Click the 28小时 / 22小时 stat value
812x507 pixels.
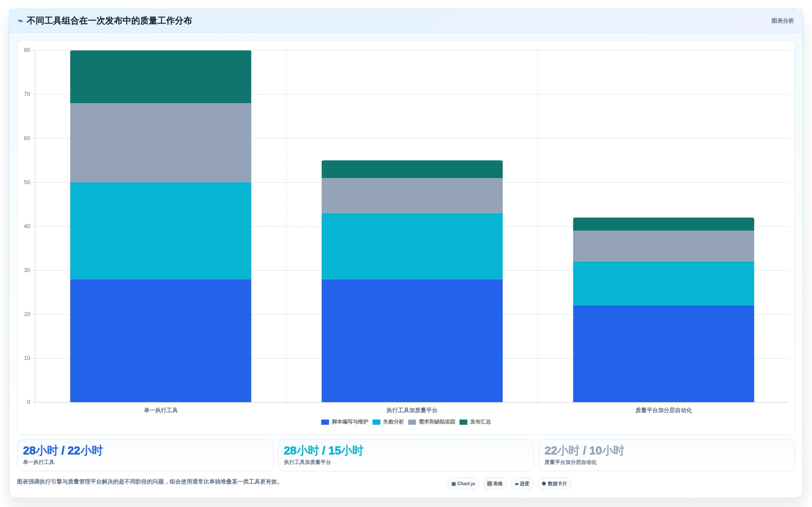(63, 450)
